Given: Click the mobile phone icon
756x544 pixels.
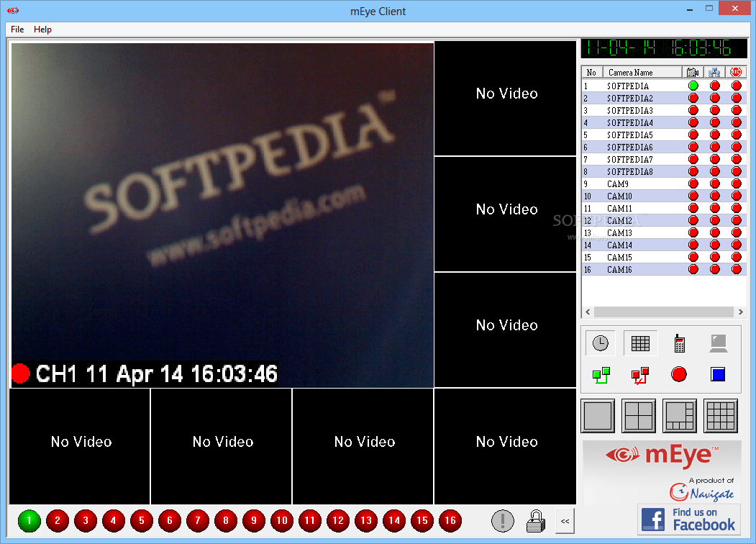Looking at the screenshot, I should 679,343.
